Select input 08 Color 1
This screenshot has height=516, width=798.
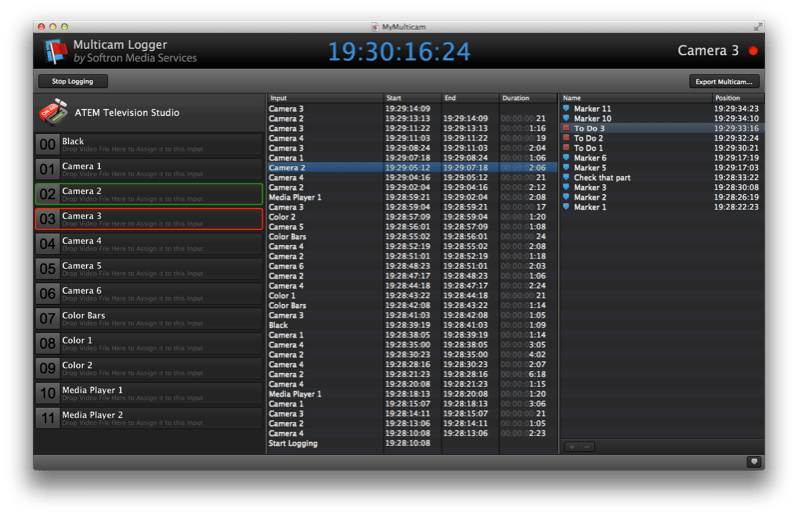pyautogui.click(x=149, y=343)
